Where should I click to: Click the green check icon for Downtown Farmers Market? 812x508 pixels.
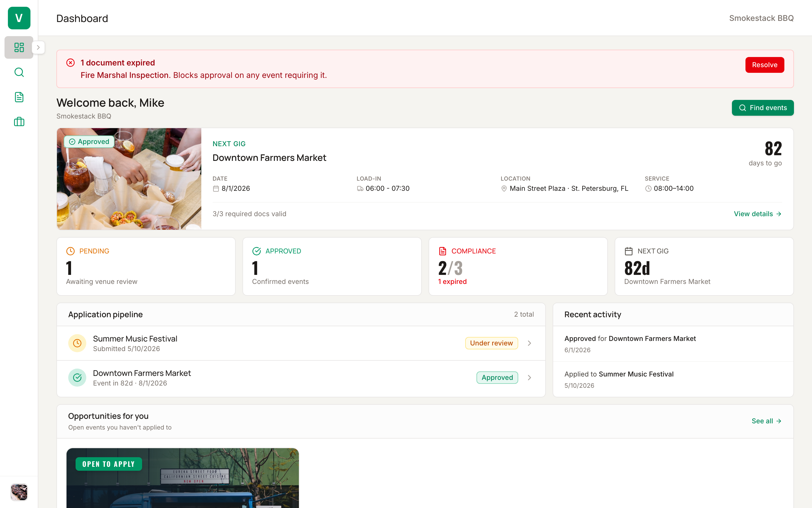(77, 378)
